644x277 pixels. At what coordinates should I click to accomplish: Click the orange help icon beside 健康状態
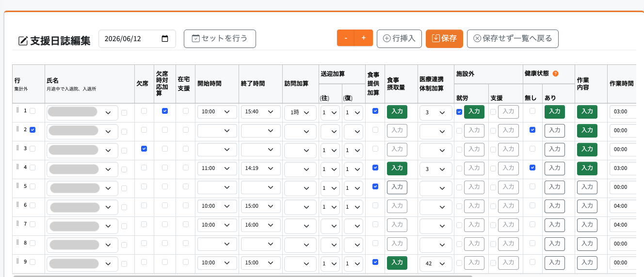point(556,74)
